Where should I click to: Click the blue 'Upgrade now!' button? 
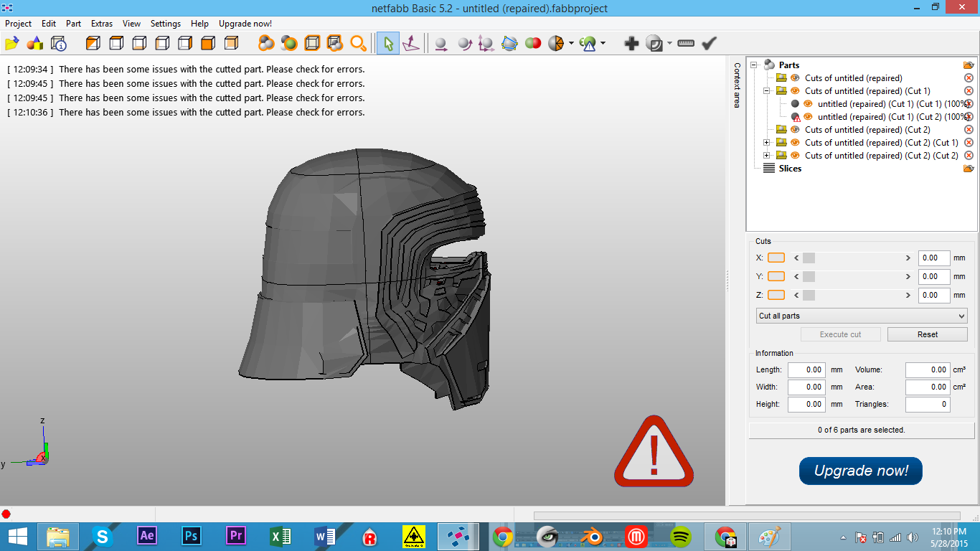(861, 471)
